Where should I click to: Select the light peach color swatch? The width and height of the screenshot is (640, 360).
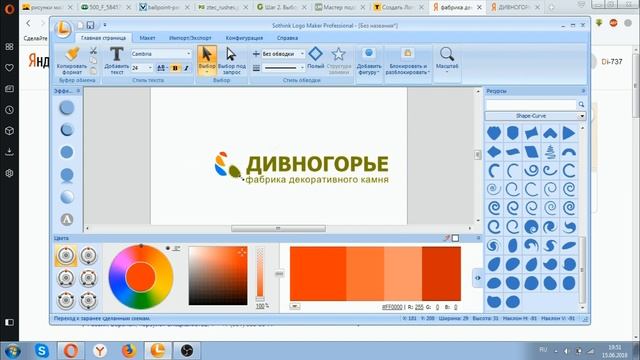tap(403, 273)
